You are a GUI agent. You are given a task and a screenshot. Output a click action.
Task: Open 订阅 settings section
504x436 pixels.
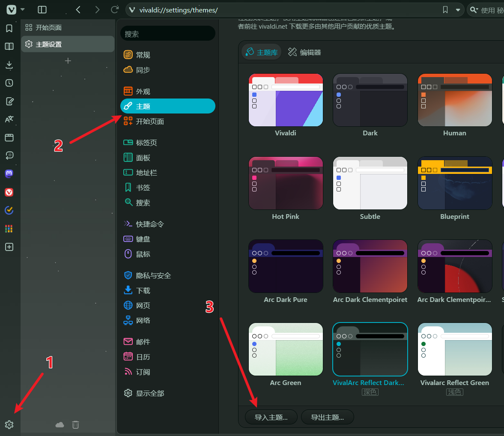pyautogui.click(x=168, y=372)
